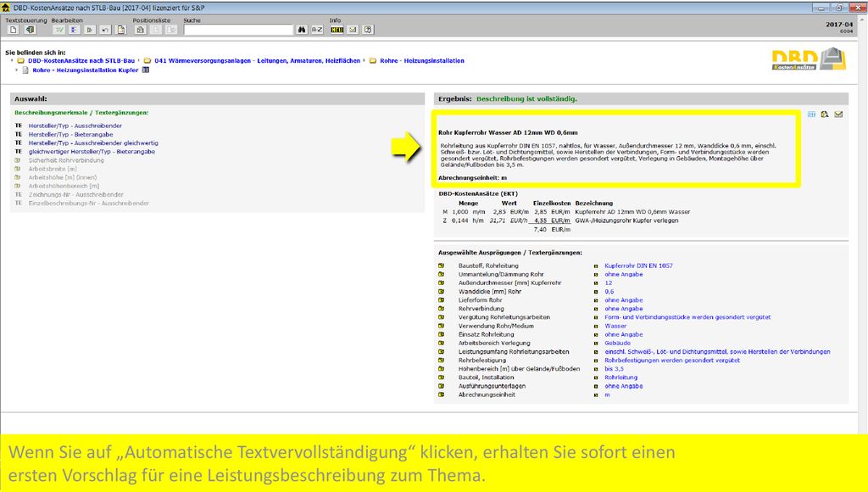This screenshot has height=492, width=868.
Task: Click the DBD KostenAnsätze logo
Action: [x=809, y=59]
